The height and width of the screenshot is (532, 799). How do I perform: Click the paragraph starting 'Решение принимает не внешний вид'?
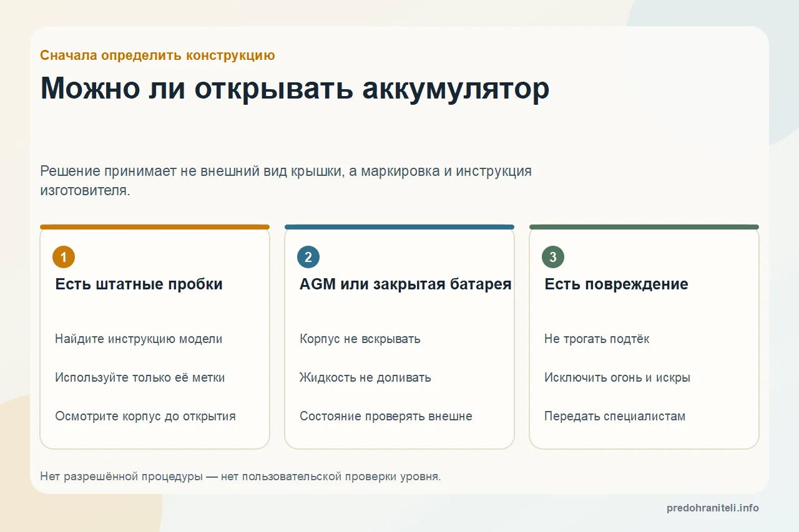coord(286,181)
